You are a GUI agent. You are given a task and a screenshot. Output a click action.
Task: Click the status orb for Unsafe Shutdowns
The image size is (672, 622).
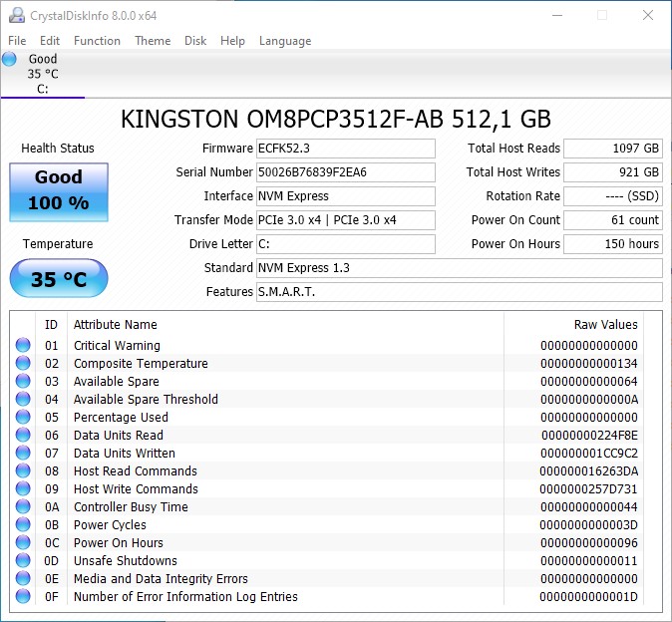[x=23, y=561]
